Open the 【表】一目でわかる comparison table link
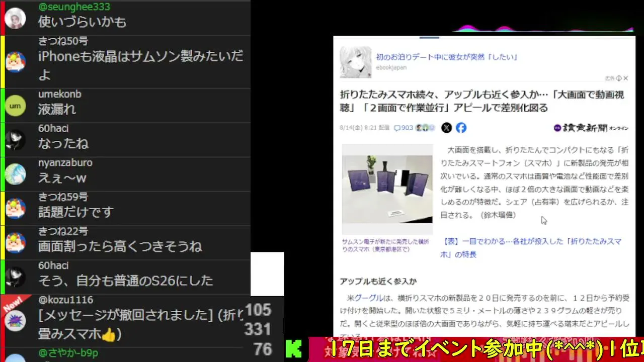The height and width of the screenshot is (362, 644). tap(531, 248)
